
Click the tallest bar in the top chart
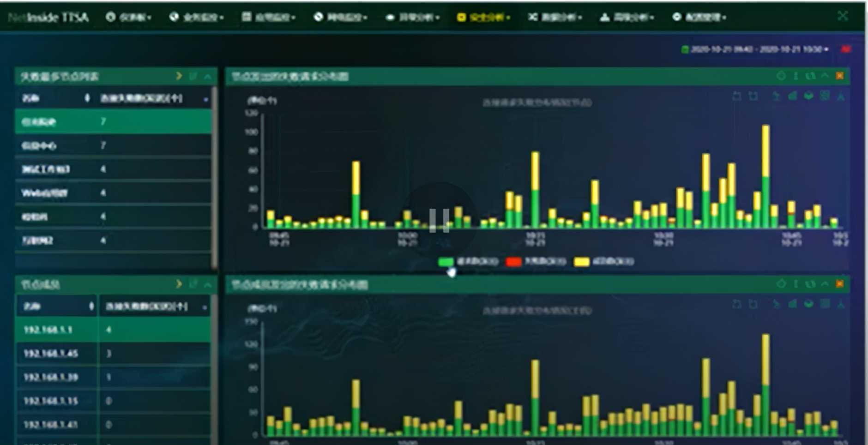coord(766,176)
